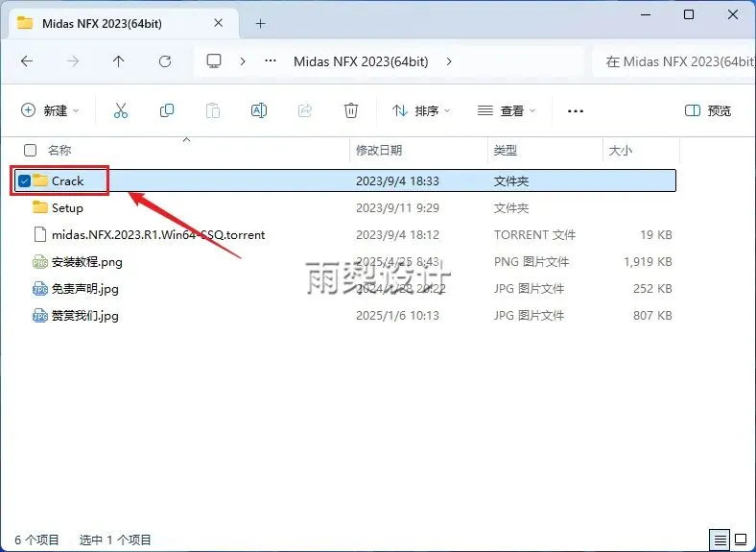Expand chevron after Midas NFX 2023(64bit) breadcrumb

[x=449, y=61]
